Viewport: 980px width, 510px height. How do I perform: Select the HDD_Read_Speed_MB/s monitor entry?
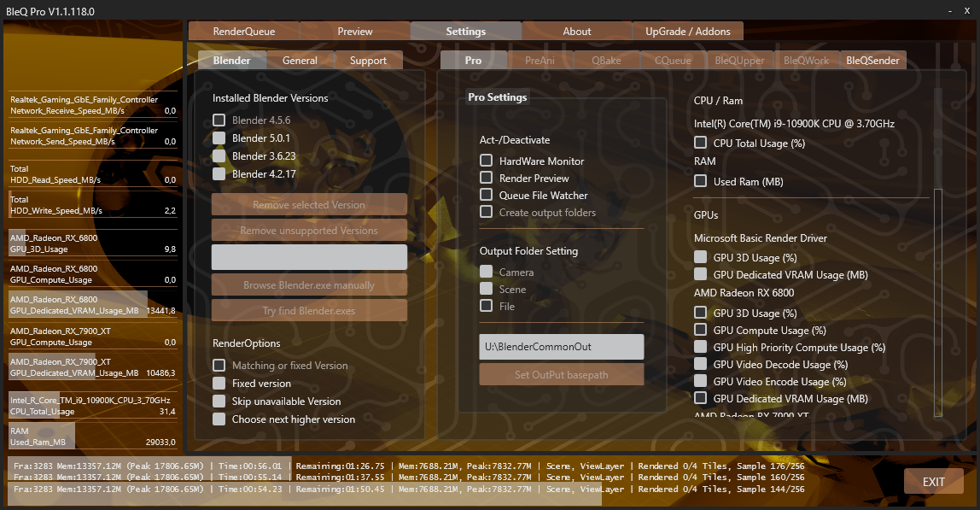pos(93,174)
